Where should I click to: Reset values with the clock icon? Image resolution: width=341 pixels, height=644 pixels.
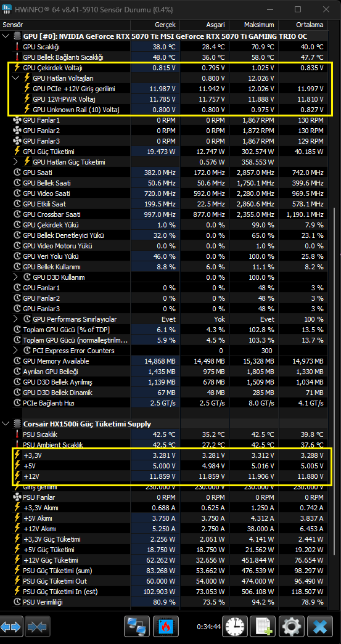235,627
